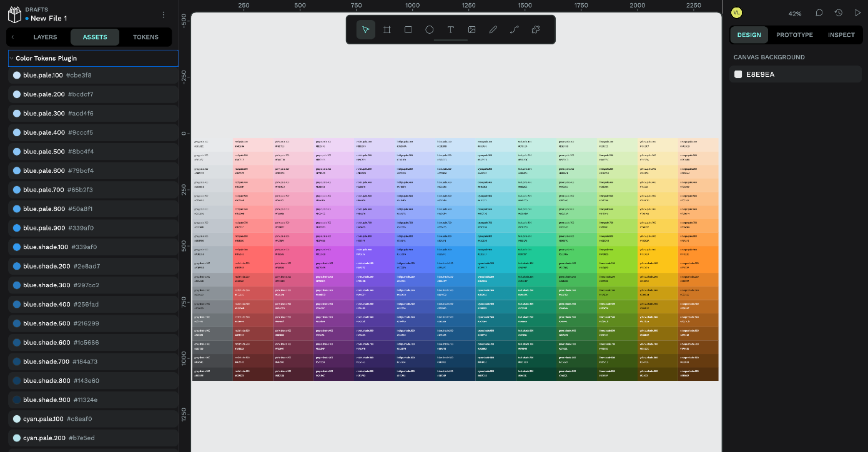Switch to the Layers tab
Screen dimensions: 868x452
click(x=45, y=37)
